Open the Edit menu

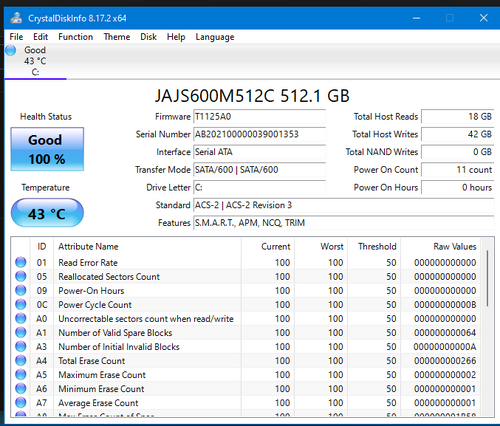40,37
